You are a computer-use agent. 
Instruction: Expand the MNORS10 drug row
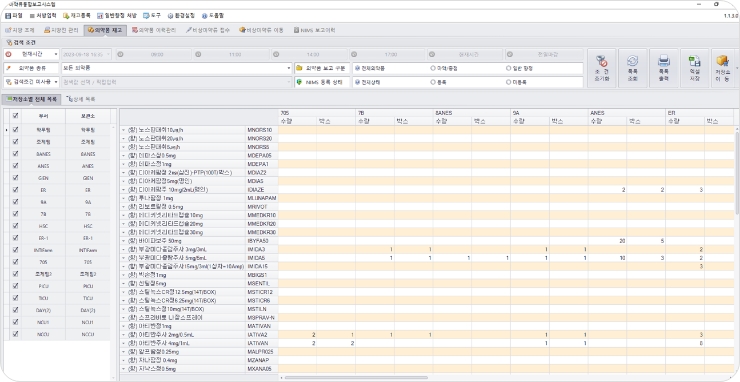123,130
